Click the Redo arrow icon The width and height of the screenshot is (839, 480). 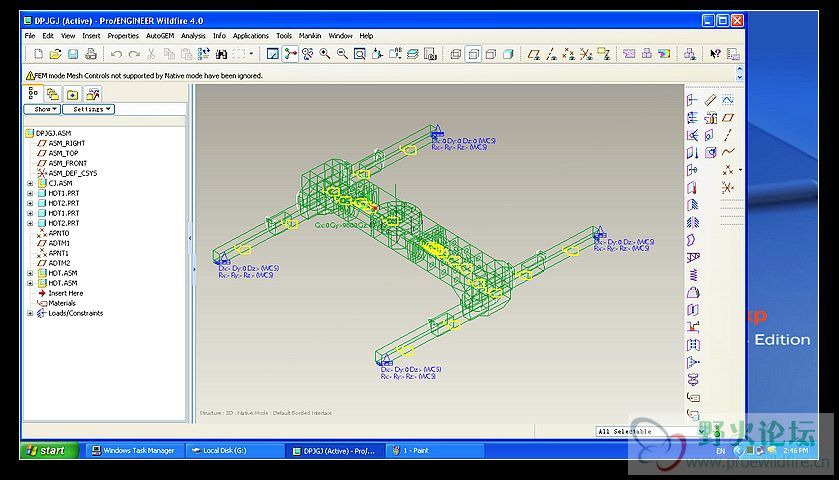point(134,54)
